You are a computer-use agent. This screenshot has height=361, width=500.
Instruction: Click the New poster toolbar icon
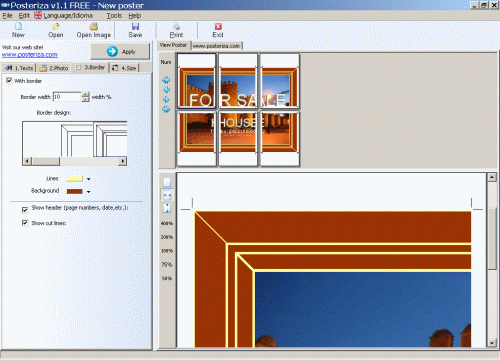click(x=18, y=26)
